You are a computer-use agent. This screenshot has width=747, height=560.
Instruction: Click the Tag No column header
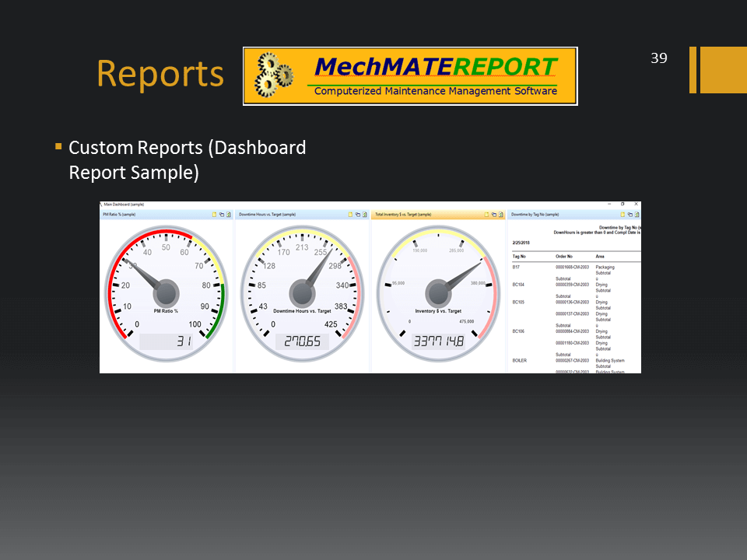click(x=519, y=257)
